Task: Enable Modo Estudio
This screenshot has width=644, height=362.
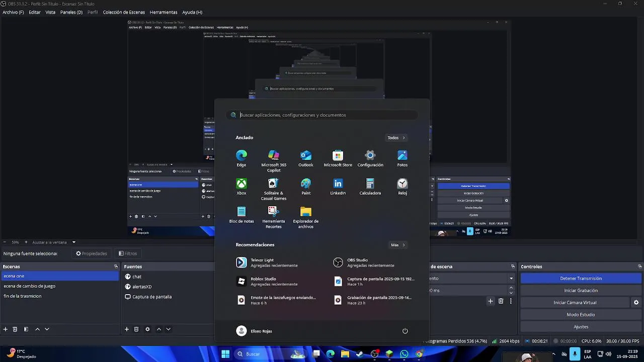Action: 581,315
